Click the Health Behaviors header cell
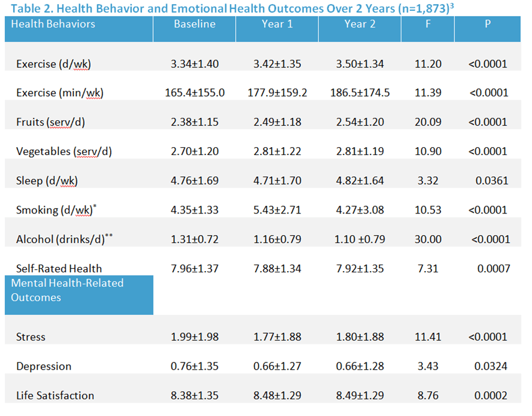532x416 pixels. [x=79, y=29]
